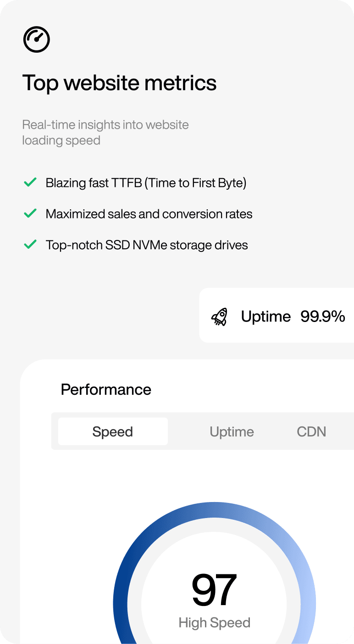Switch to the Speed tab
Image resolution: width=354 pixels, height=644 pixels.
(x=113, y=431)
